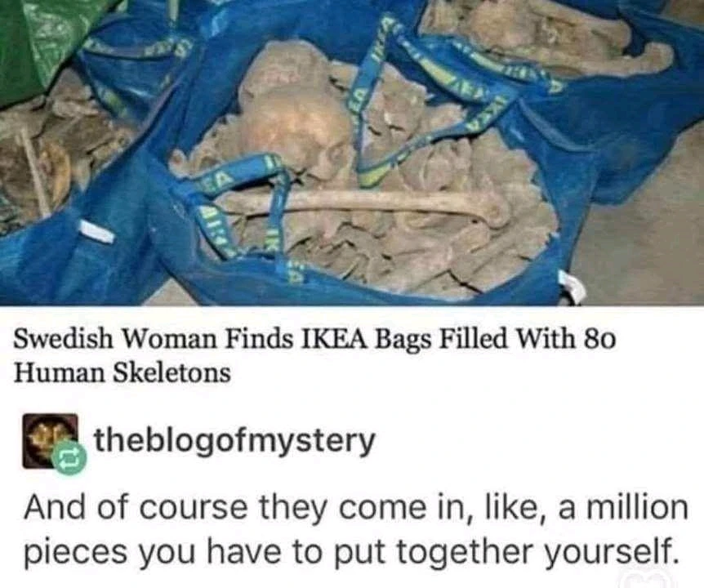Open the Swedish Woman Finds IKEA Bags headline
704x588 pixels.
click(315, 355)
